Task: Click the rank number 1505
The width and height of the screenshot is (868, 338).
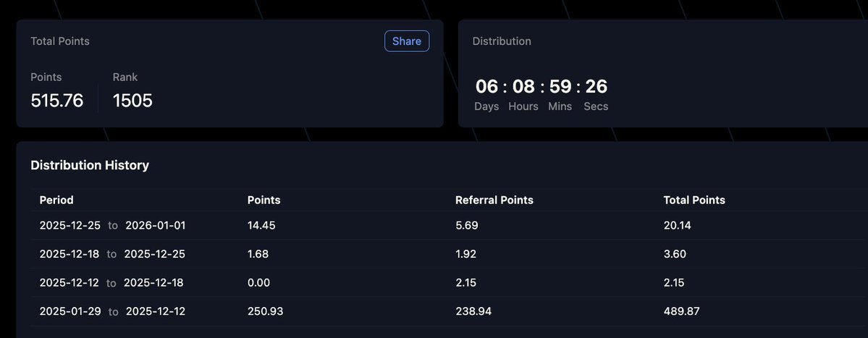Action: click(132, 100)
